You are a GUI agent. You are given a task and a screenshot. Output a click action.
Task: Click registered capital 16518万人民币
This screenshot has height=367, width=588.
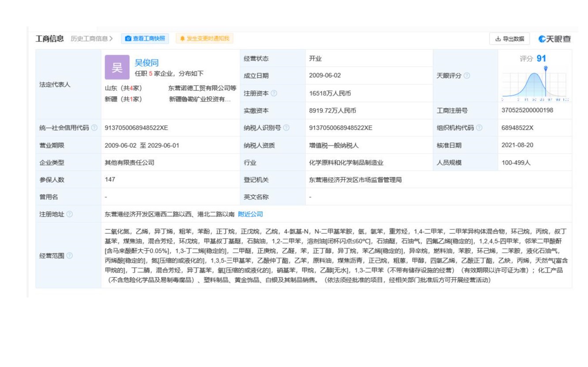(330, 94)
